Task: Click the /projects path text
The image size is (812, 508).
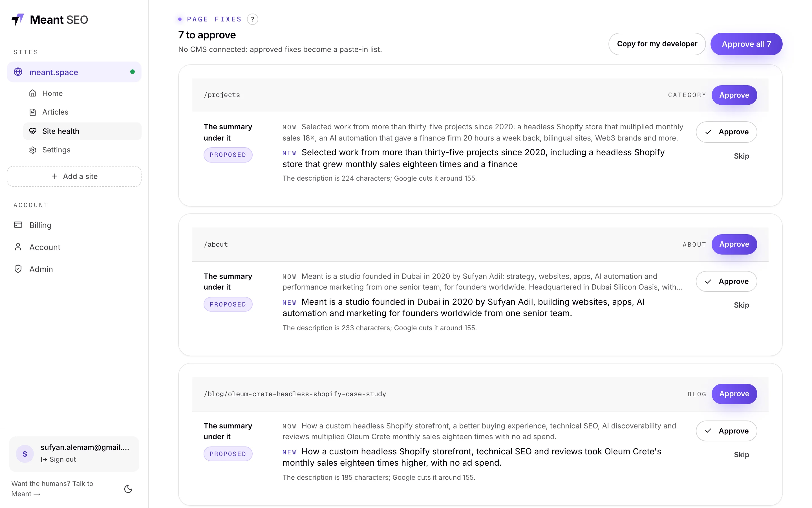Action: pyautogui.click(x=222, y=95)
